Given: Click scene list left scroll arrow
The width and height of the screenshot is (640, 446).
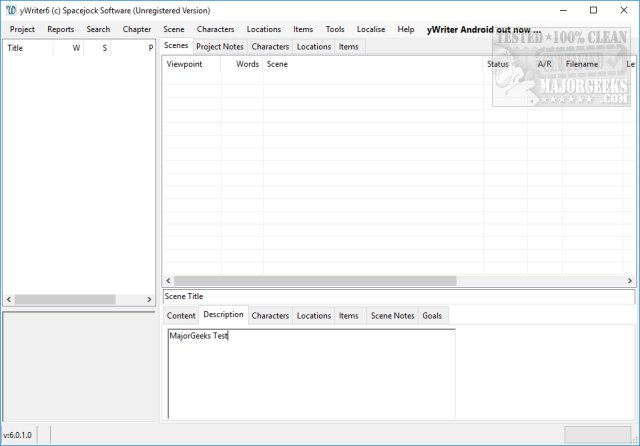Looking at the screenshot, I should tap(168, 281).
